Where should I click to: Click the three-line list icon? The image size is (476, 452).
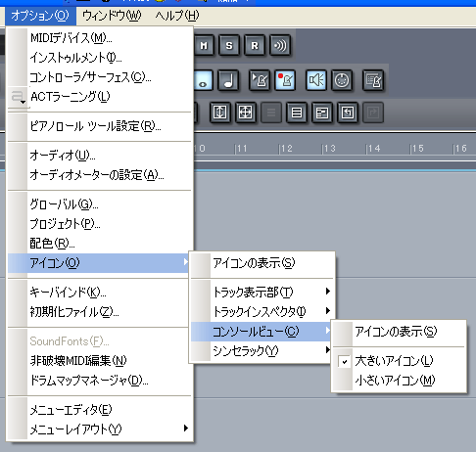[x=297, y=113]
